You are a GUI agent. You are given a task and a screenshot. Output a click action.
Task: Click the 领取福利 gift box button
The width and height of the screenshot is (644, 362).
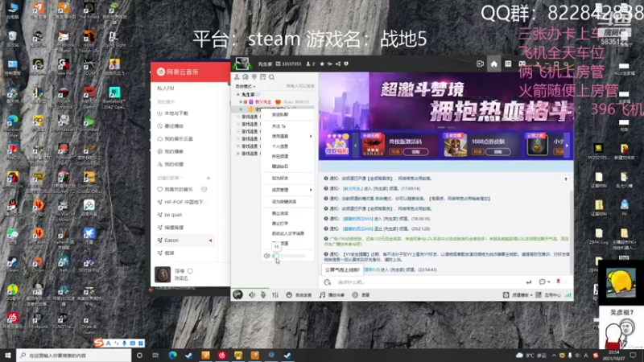(x=336, y=146)
